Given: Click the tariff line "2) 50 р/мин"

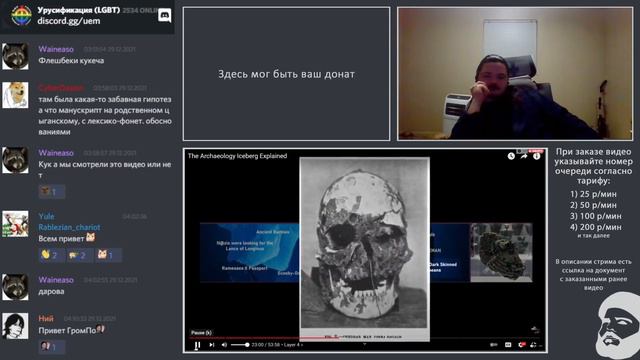Looking at the screenshot, I should click(x=593, y=205).
